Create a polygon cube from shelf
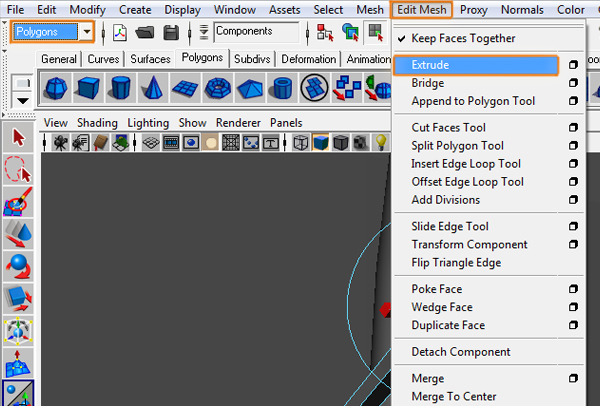 pyautogui.click(x=88, y=88)
